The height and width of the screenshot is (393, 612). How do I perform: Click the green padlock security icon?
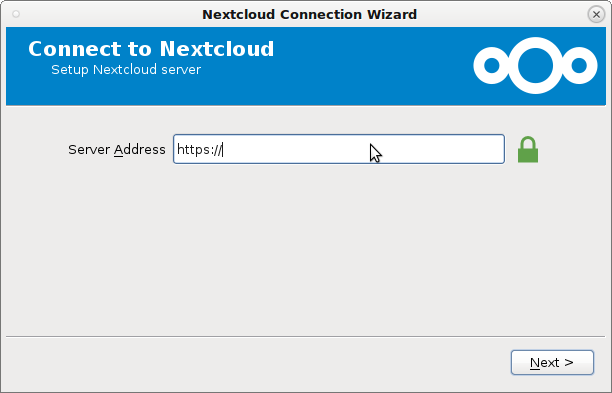click(x=528, y=149)
